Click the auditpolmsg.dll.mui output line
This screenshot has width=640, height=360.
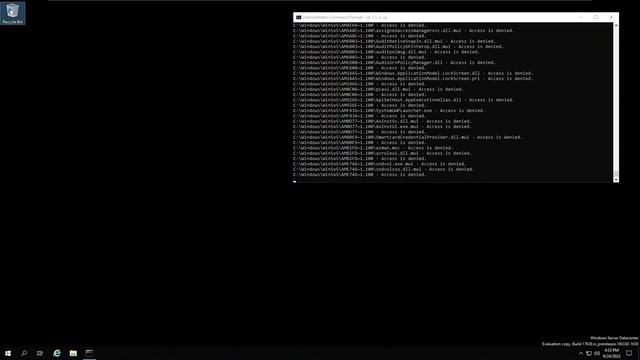386,52
